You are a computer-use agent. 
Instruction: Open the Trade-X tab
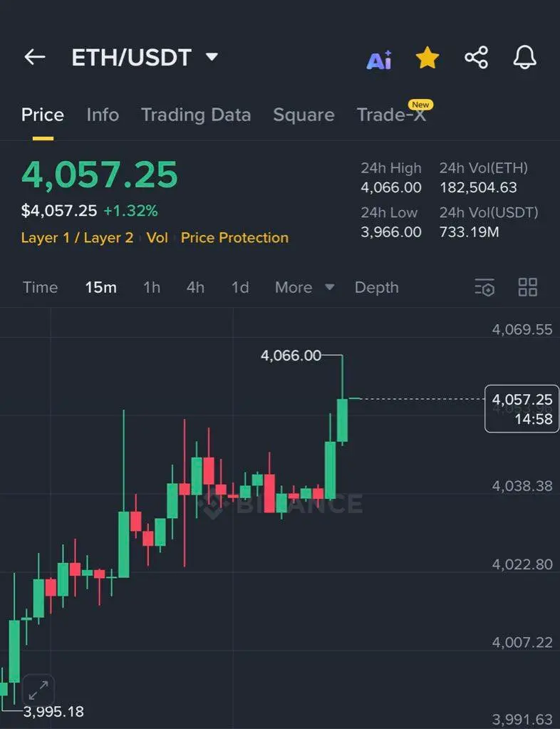click(x=391, y=115)
